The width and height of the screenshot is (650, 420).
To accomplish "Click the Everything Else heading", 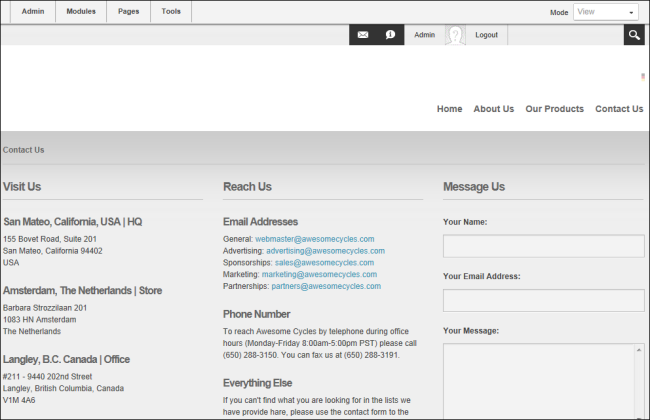I will click(x=257, y=383).
